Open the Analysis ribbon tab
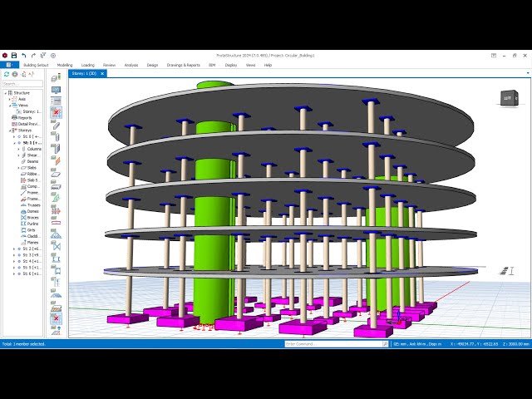The height and width of the screenshot is (399, 532). pyautogui.click(x=131, y=65)
